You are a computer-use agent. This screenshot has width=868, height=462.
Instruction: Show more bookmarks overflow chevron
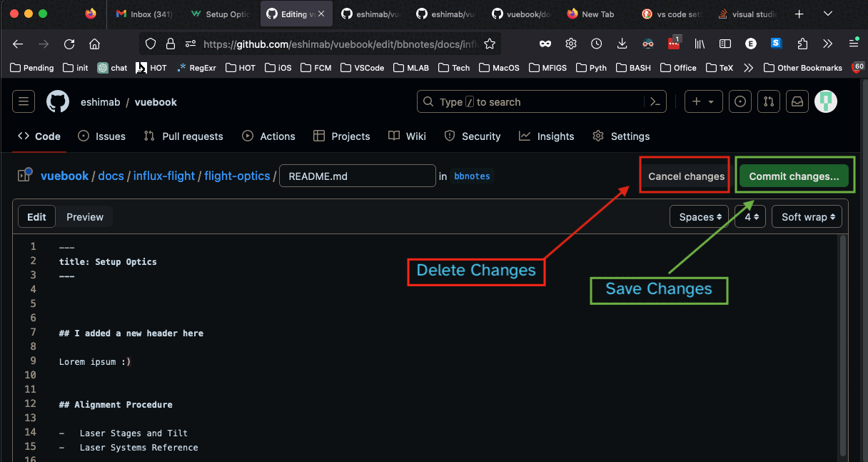point(748,68)
